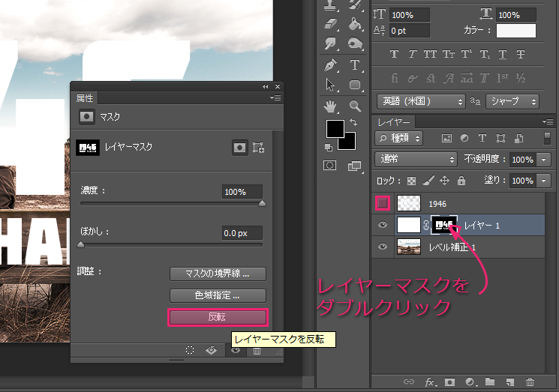Click the trash icon in Layers panel

530,382
